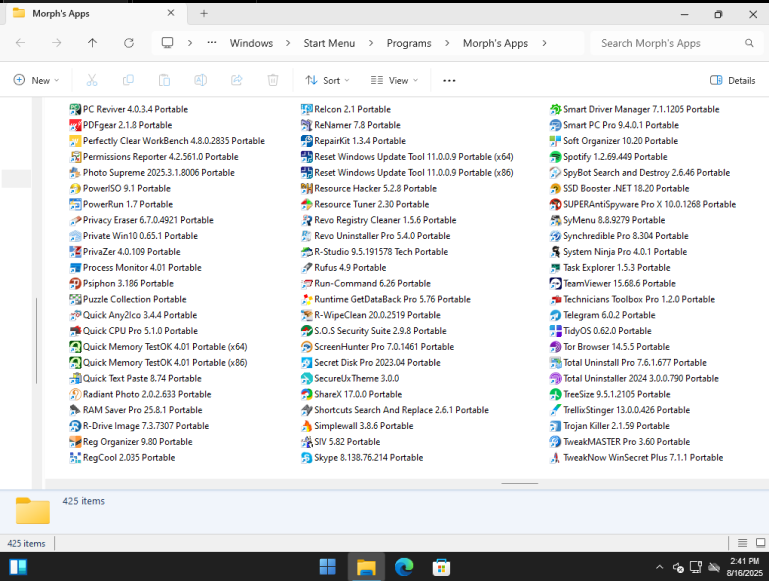Click the This PC monitor icon in the address bar
769x581 pixels.
pyautogui.click(x=167, y=43)
